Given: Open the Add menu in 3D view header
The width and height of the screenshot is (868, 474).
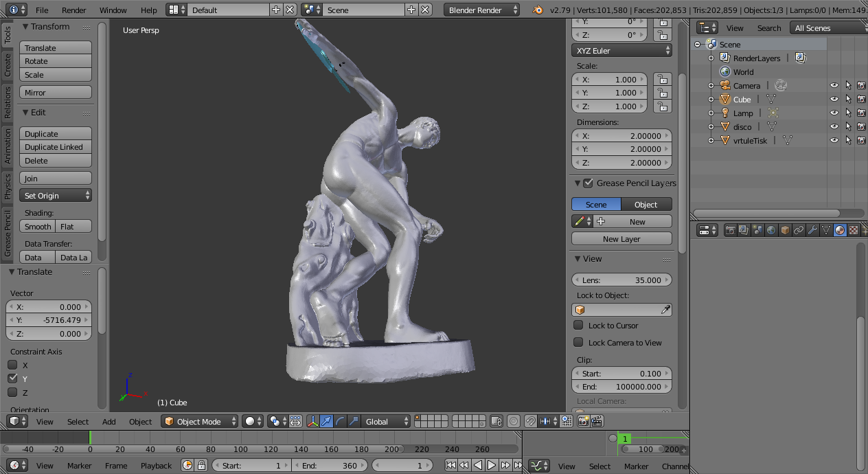Looking at the screenshot, I should pos(108,421).
